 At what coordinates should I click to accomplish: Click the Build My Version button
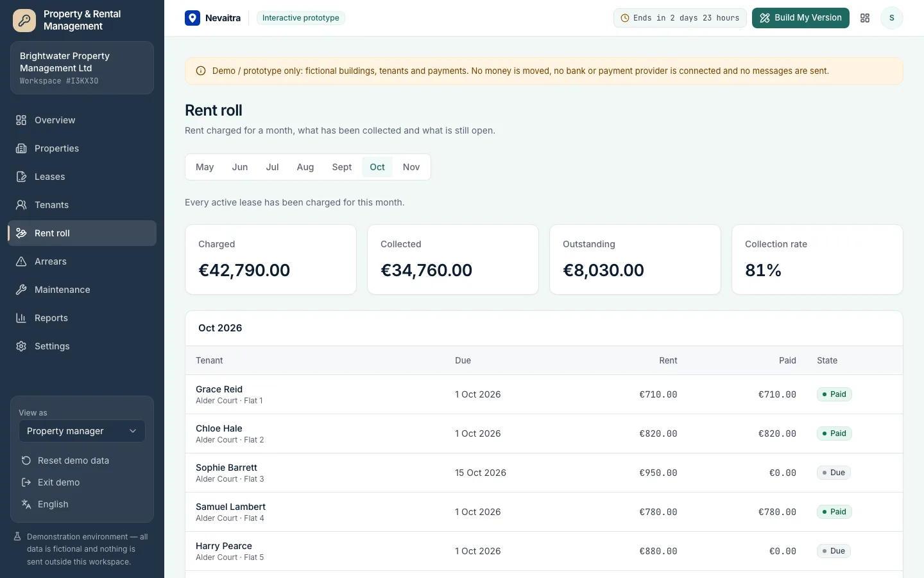tap(801, 18)
